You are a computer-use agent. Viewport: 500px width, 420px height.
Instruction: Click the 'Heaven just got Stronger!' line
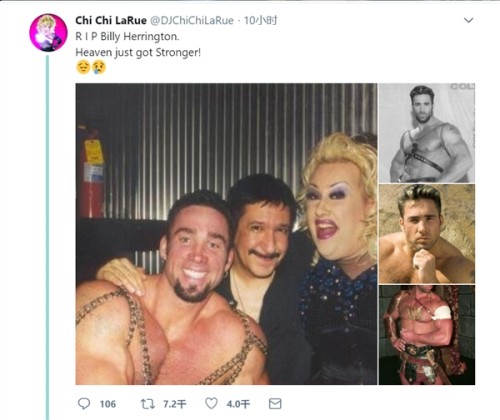(138, 52)
